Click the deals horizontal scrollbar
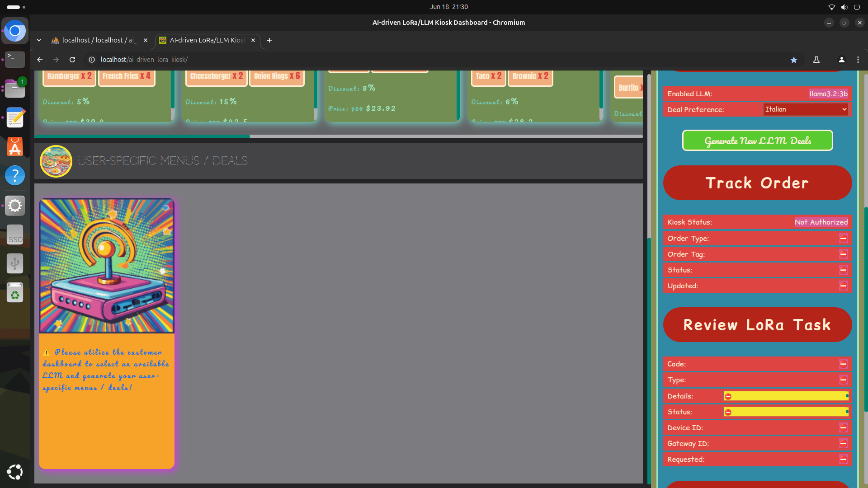 pos(142,136)
